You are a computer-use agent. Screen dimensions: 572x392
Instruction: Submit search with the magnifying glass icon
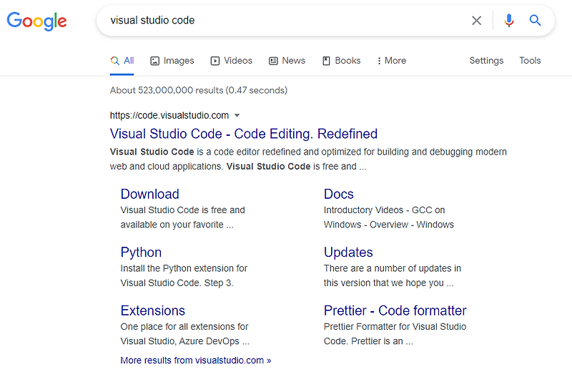tap(535, 21)
